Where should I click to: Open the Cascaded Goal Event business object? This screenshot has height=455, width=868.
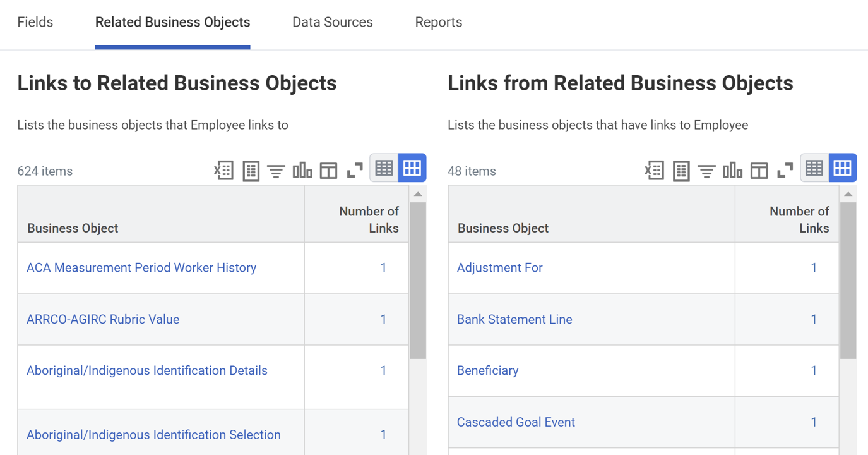516,422
